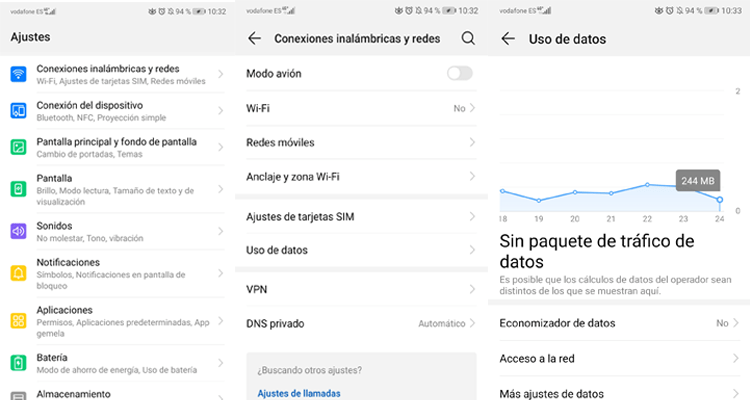Tap the Ajustes de llamadas link
The height and width of the screenshot is (400, 750).
tap(299, 393)
